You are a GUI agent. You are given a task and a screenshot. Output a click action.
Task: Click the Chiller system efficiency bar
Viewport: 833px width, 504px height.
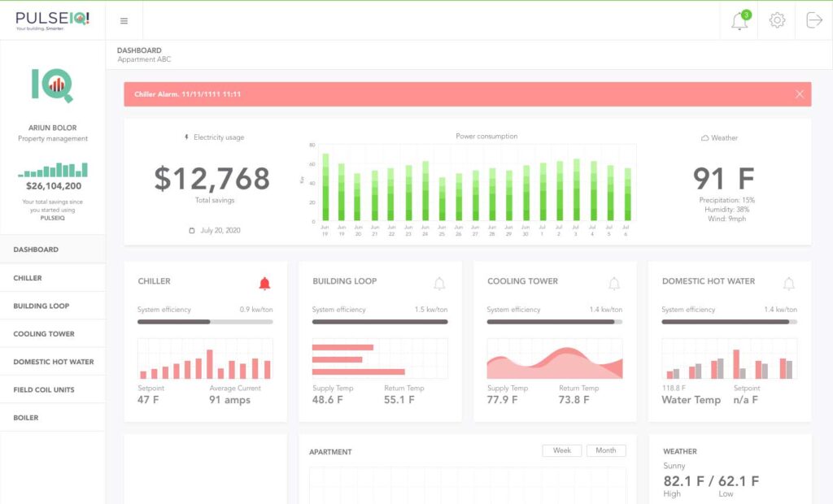click(x=205, y=322)
